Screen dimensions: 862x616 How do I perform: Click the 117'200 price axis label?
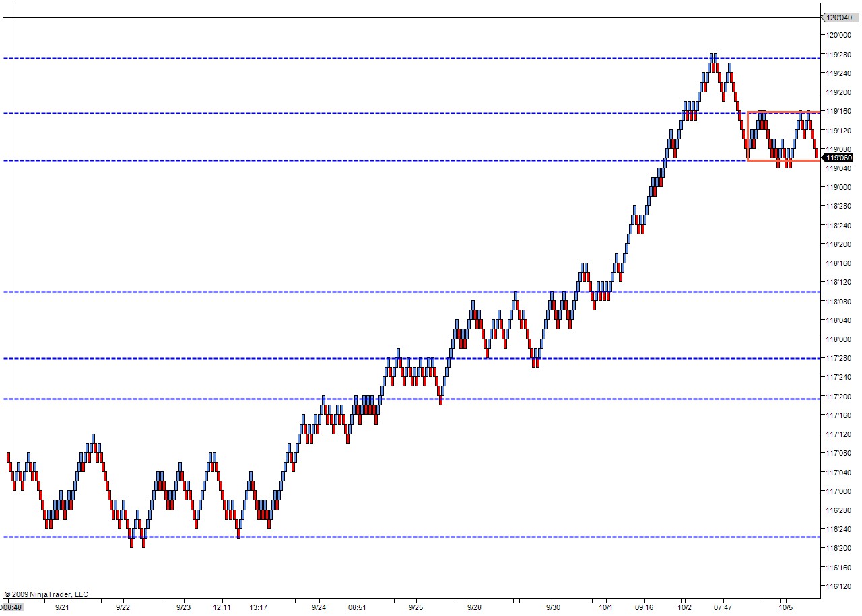pyautogui.click(x=840, y=397)
